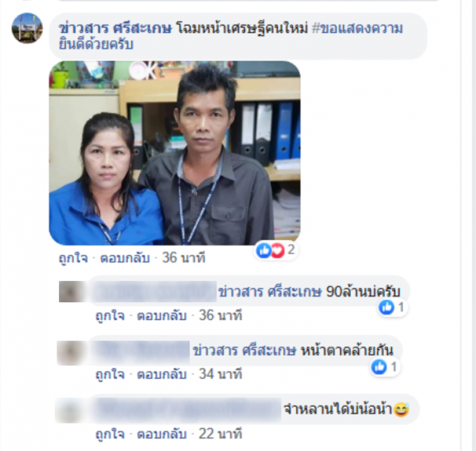This screenshot has width=476, height=451.
Task: Open the main commenter's profile avatar
Action: (27, 28)
